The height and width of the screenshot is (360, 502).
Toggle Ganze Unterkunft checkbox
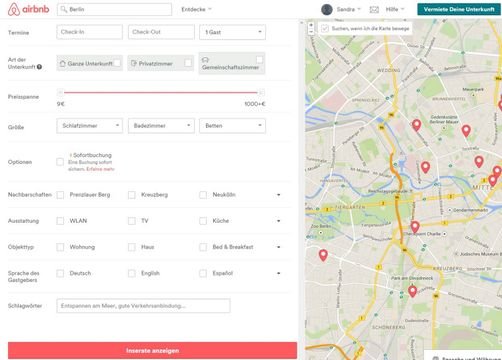click(117, 63)
